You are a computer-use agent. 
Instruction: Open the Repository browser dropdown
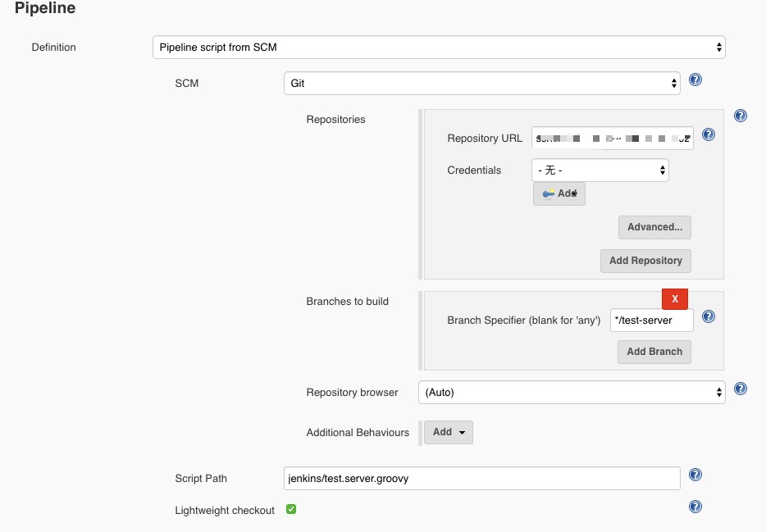572,393
